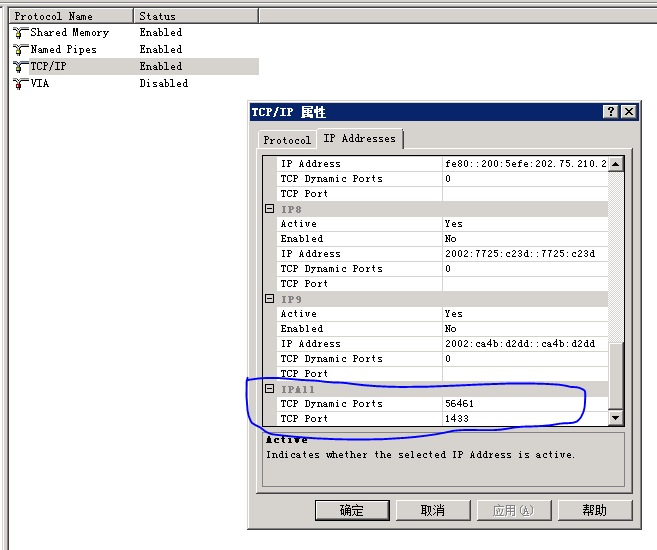Viewport: 657px width, 550px height.
Task: Click the Shared Memory protocol icon
Action: click(20, 33)
